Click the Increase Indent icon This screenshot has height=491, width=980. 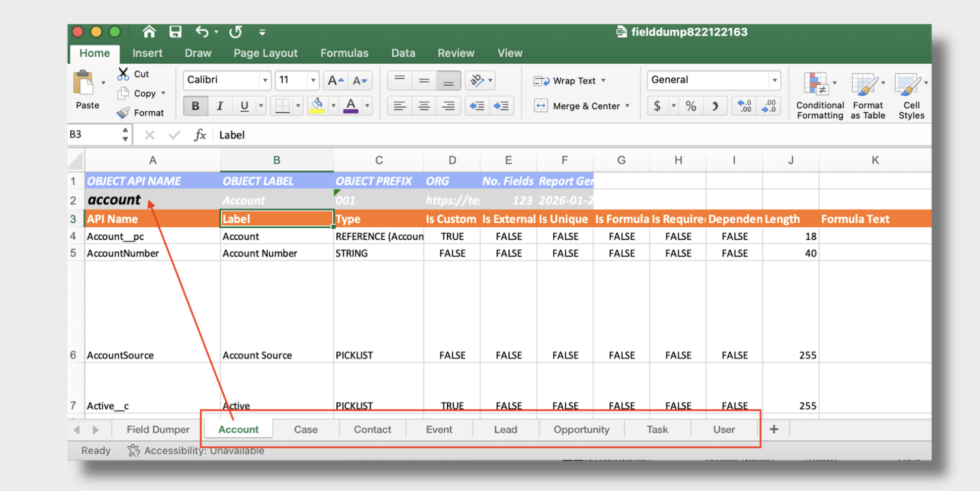[x=501, y=106]
